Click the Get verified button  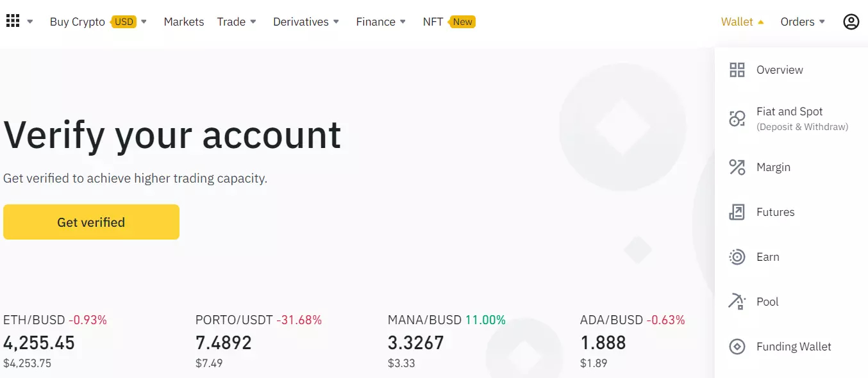coord(91,222)
